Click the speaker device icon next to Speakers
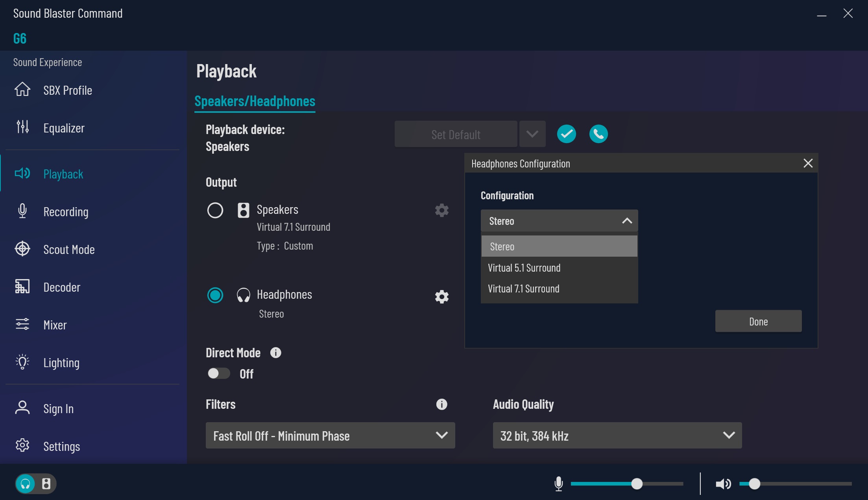868x500 pixels. pos(244,210)
